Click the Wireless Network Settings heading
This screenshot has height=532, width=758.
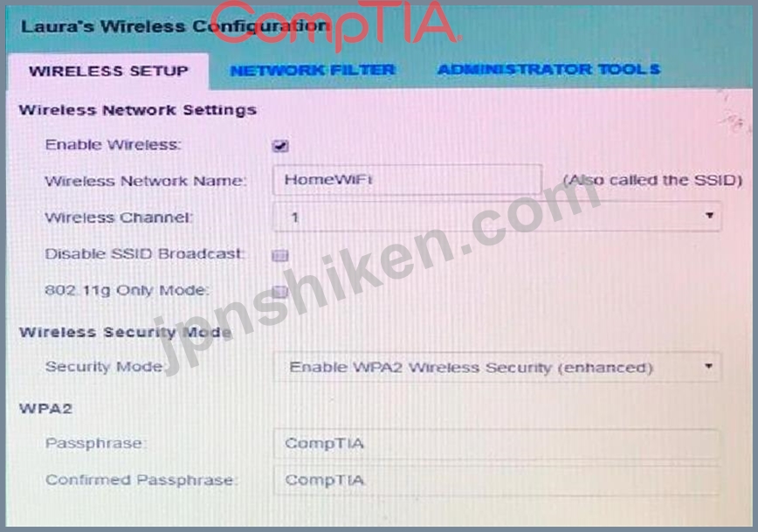(138, 110)
